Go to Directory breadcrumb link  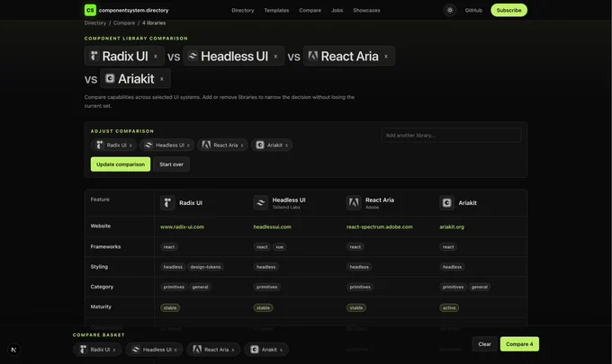click(x=95, y=23)
